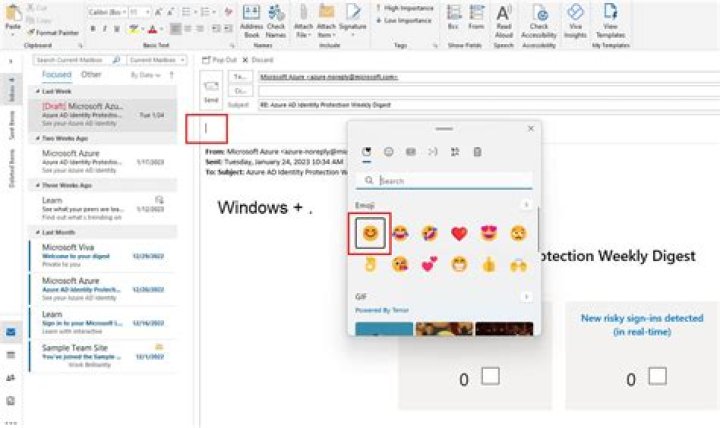Open the Sample Team Site email

click(102, 356)
